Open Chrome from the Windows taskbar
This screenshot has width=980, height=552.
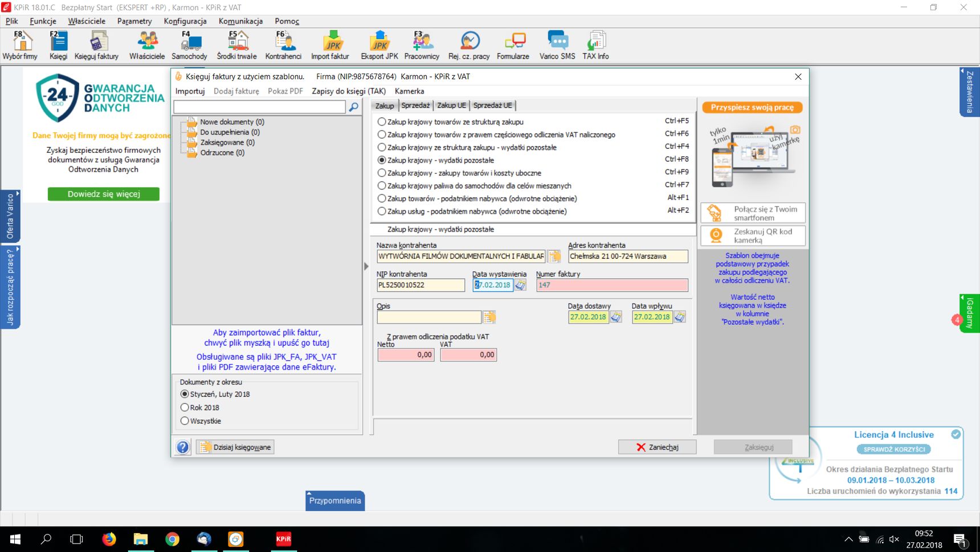172,539
